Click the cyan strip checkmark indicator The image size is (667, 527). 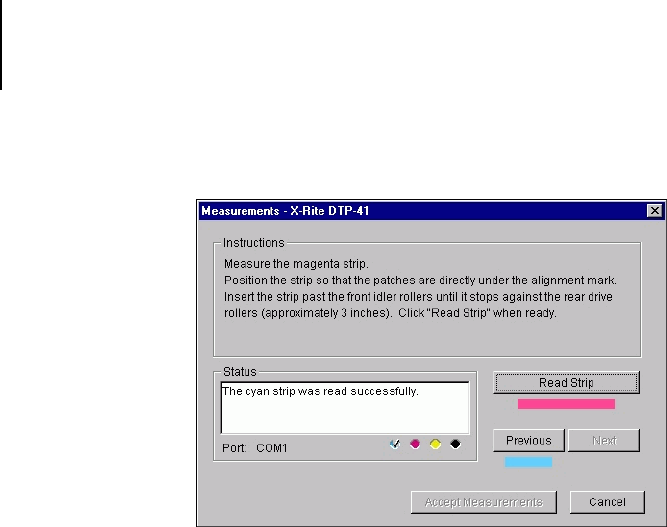395,444
